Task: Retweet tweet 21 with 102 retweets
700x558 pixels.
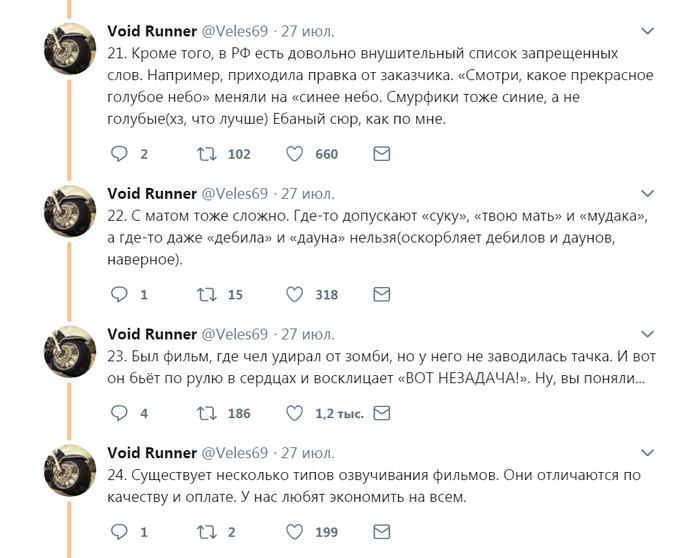Action: click(x=208, y=154)
